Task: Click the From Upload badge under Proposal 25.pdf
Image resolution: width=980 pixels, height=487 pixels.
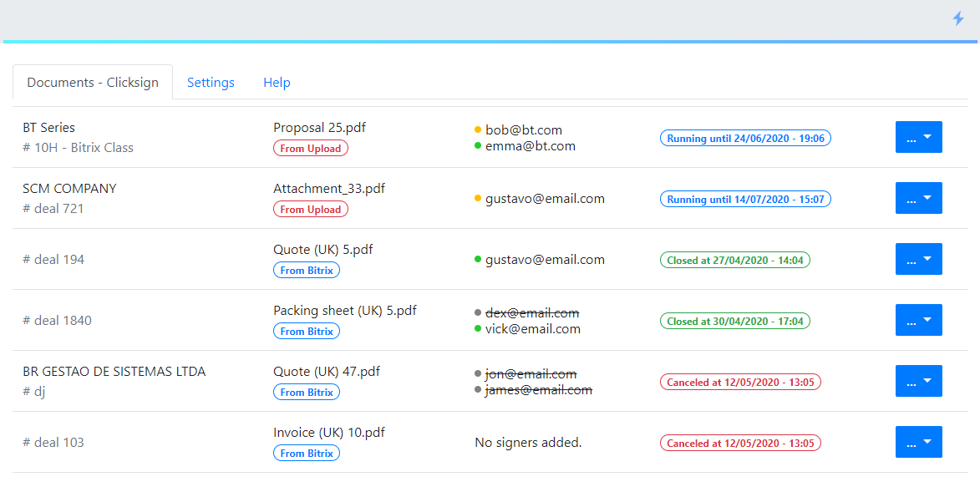Action: tap(310, 149)
